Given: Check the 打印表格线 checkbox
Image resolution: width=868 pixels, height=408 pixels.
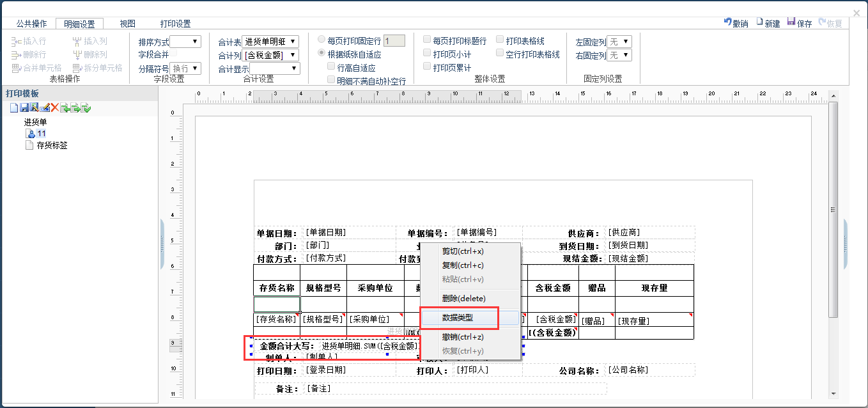Looking at the screenshot, I should (x=500, y=40).
